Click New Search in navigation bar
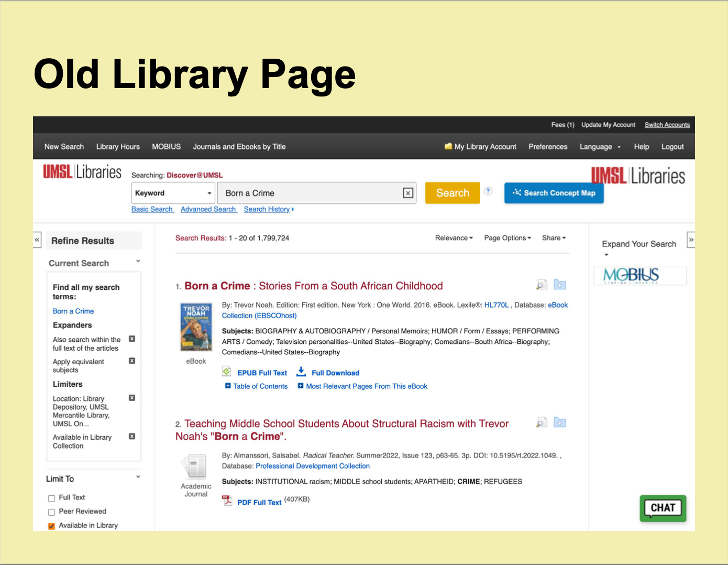Image resolution: width=728 pixels, height=565 pixels. coord(64,147)
